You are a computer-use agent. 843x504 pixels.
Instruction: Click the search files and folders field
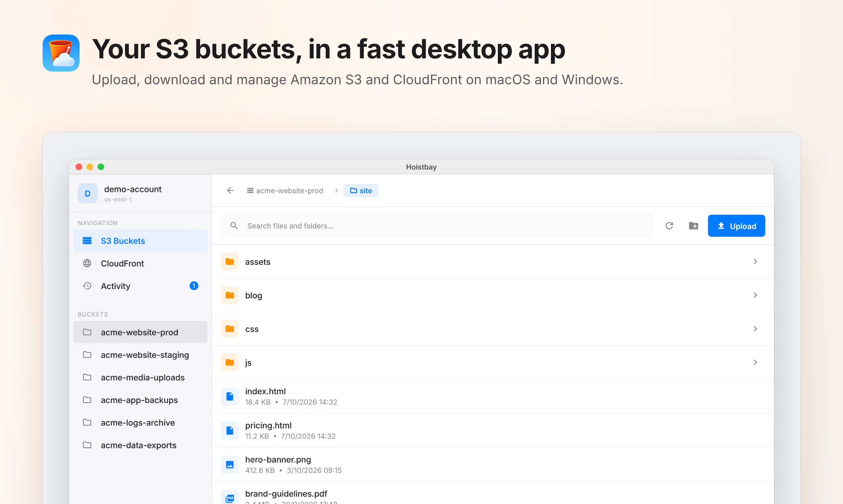click(437, 226)
